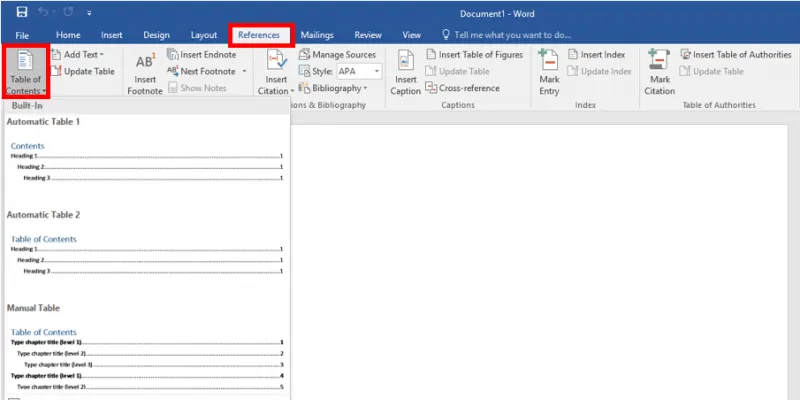Click Next Footnote button
Screen dimensions: 800x400
tap(202, 71)
